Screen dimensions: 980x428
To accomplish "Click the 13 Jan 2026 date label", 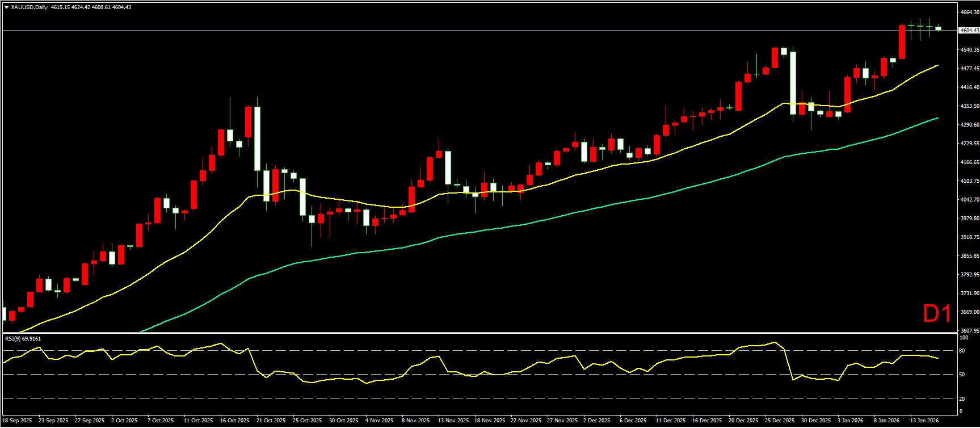I will (x=924, y=421).
